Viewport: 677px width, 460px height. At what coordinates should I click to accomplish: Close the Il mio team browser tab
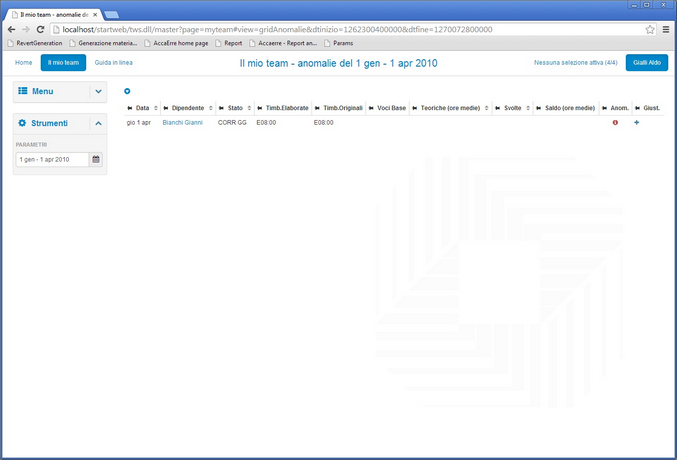click(95, 15)
